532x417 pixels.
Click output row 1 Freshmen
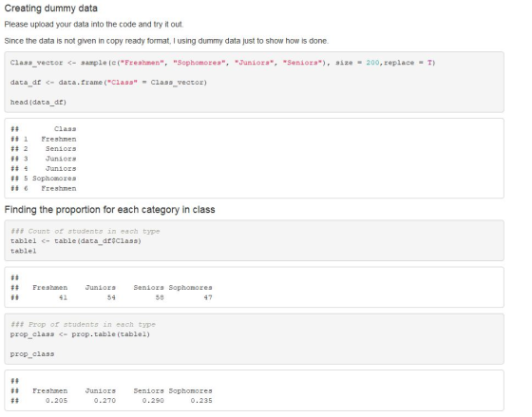44,139
